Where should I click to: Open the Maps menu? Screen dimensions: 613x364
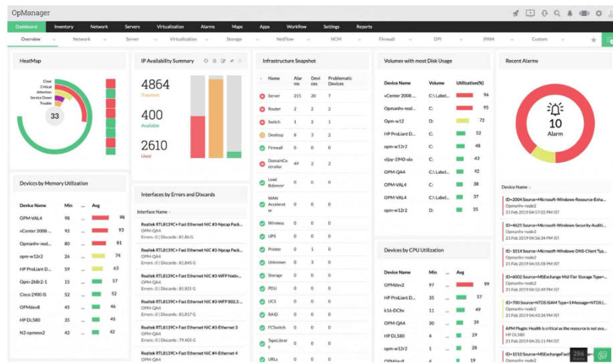pyautogui.click(x=237, y=27)
